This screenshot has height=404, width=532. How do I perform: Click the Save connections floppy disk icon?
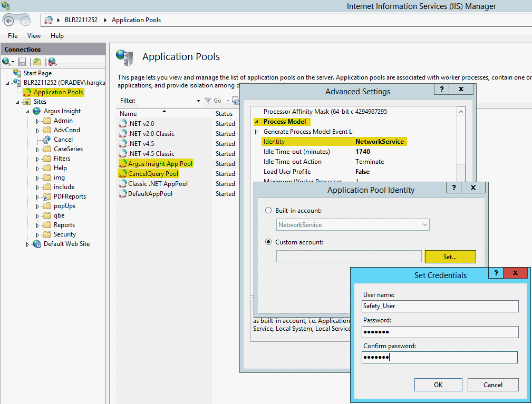pos(22,62)
